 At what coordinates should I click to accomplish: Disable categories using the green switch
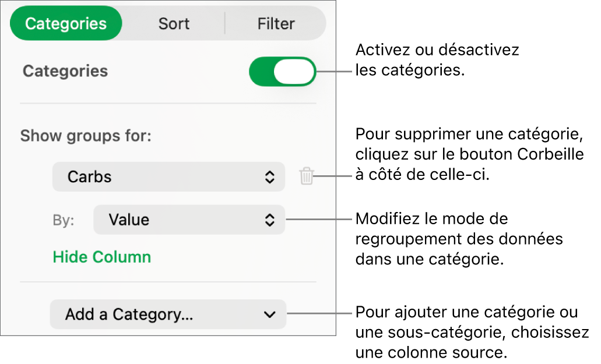(282, 71)
